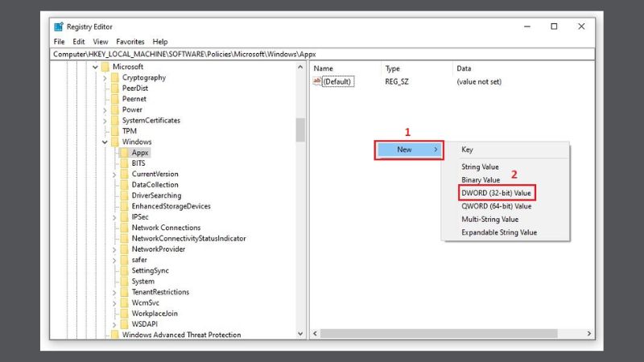This screenshot has height=362, width=644.
Task: Open the Edit menu
Action: (x=78, y=41)
